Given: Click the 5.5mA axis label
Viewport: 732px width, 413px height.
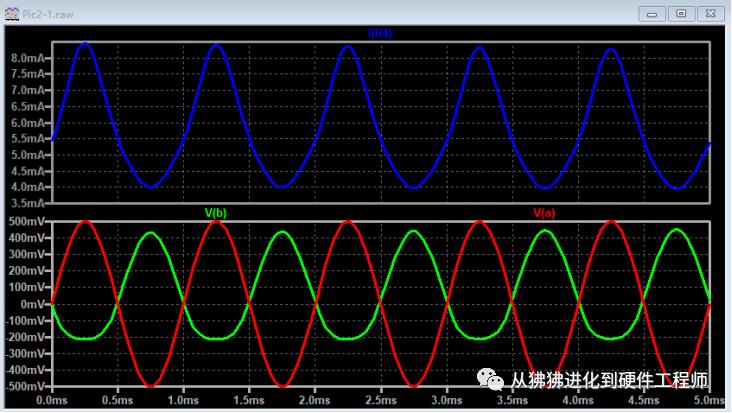Looking at the screenshot, I should [28, 139].
